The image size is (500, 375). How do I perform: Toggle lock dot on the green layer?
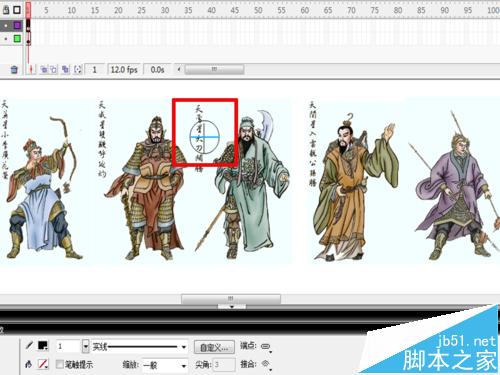(x=6, y=39)
